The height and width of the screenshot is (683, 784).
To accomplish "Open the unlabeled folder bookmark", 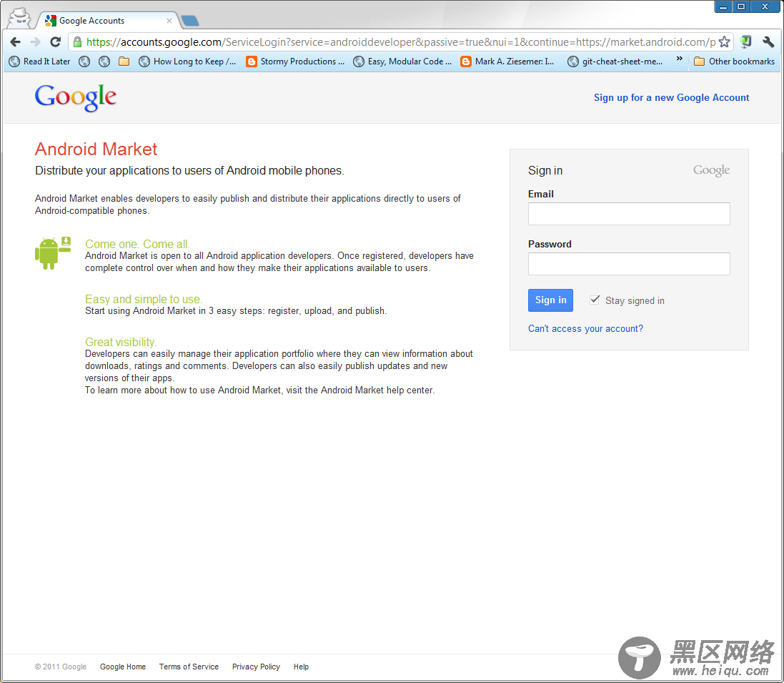I will [124, 62].
